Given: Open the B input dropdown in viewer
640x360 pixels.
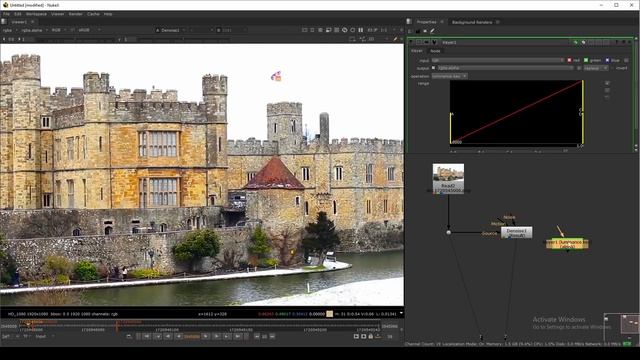Looking at the screenshot, I should [x=231, y=30].
